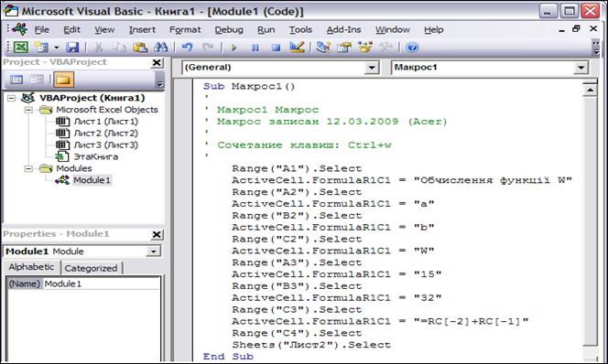Stop execution with the Reset button

point(276,48)
